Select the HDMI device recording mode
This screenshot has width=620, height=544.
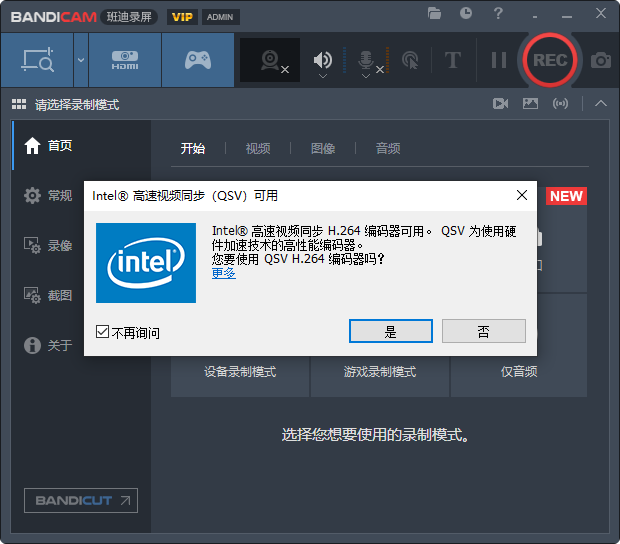125,60
